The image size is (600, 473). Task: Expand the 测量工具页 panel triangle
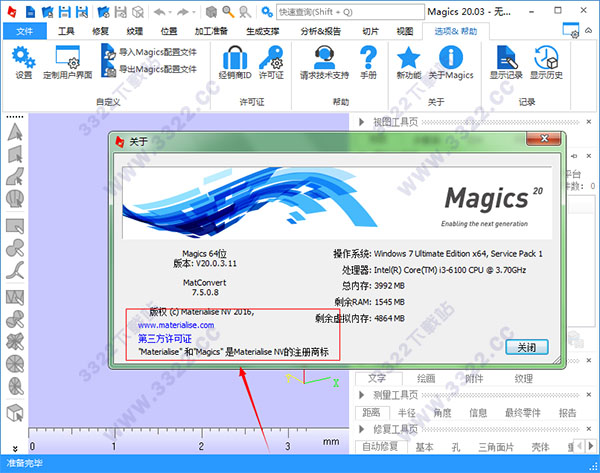pyautogui.click(x=362, y=395)
